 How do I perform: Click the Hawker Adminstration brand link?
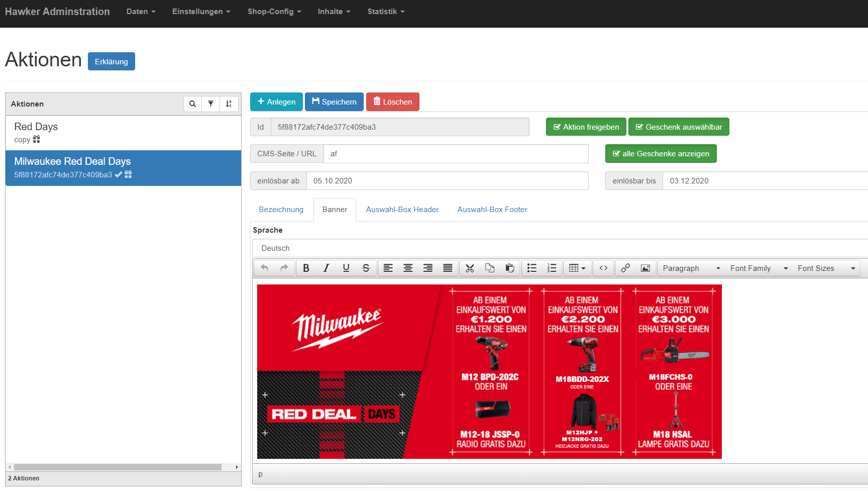coord(57,12)
